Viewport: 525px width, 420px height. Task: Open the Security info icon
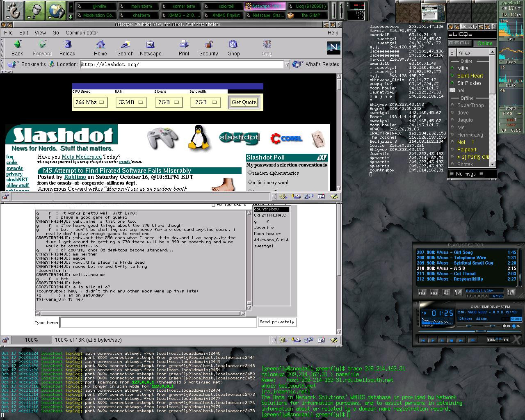pyautogui.click(x=209, y=48)
